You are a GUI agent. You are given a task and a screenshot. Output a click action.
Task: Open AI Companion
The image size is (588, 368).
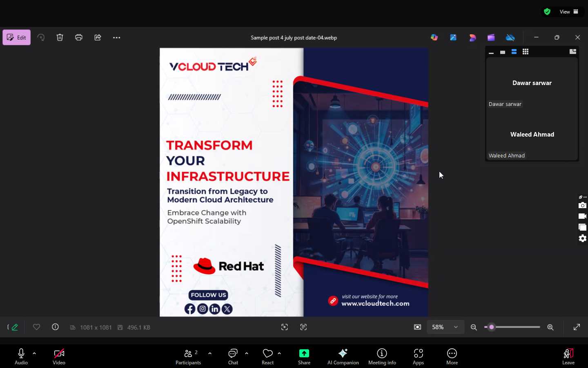(343, 357)
